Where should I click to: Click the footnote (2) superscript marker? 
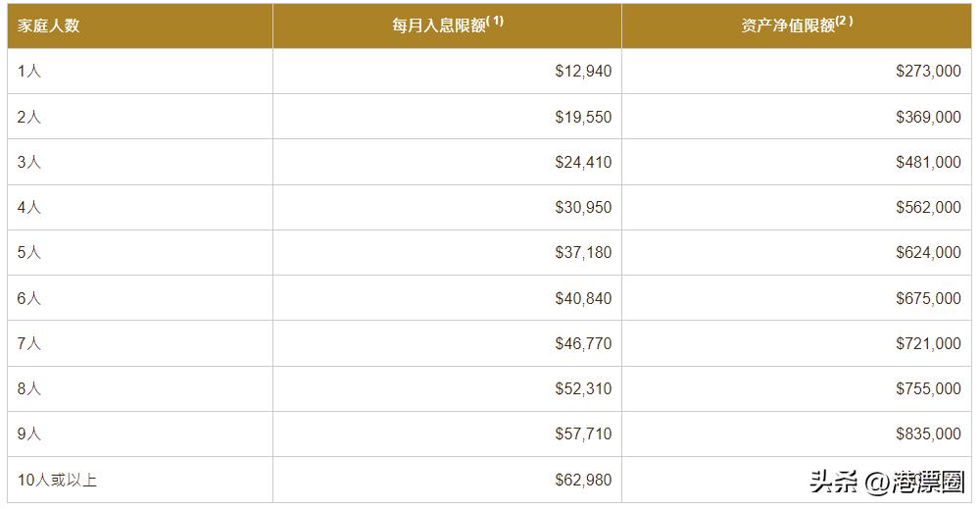coord(844,21)
